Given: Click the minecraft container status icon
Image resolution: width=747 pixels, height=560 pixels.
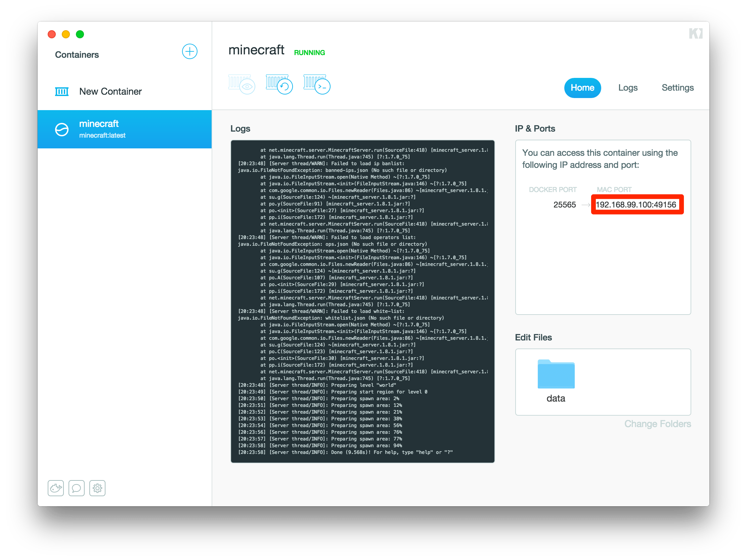Looking at the screenshot, I should pyautogui.click(x=62, y=130).
